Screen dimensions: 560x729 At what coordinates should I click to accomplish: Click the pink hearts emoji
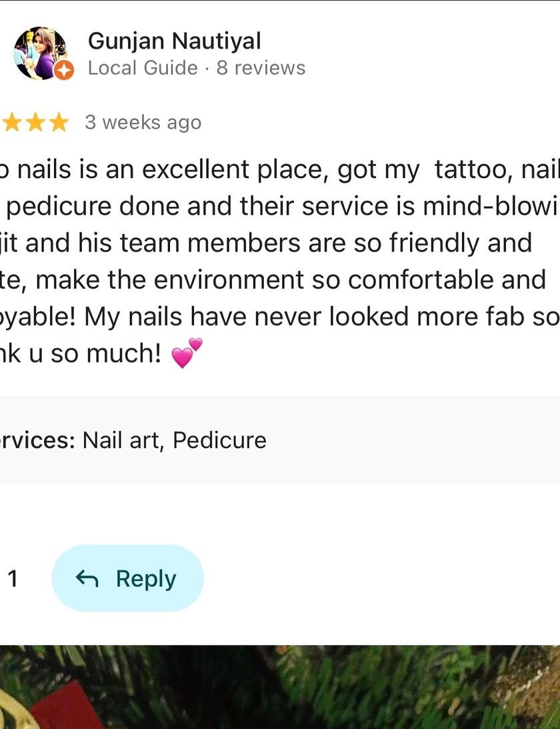(x=186, y=354)
